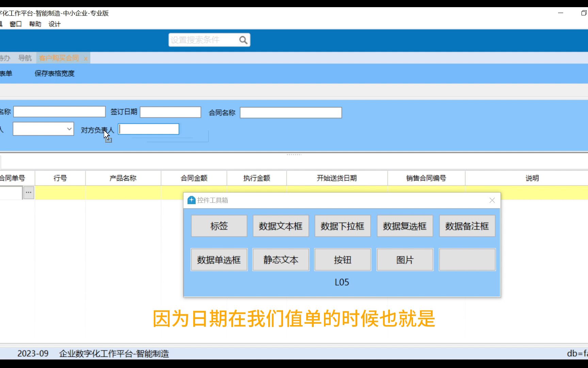Click the ellipsis button in the 合同单号 cell
Screen dimensions: 588x368
click(28, 192)
